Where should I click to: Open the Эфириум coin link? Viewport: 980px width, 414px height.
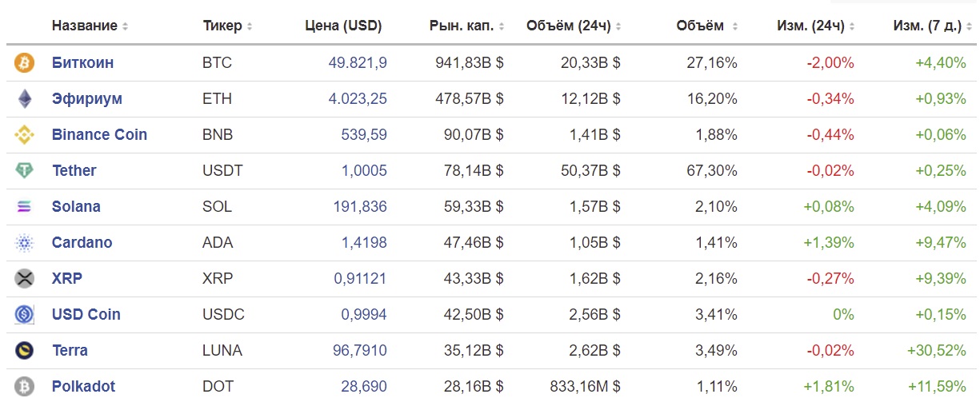point(87,98)
